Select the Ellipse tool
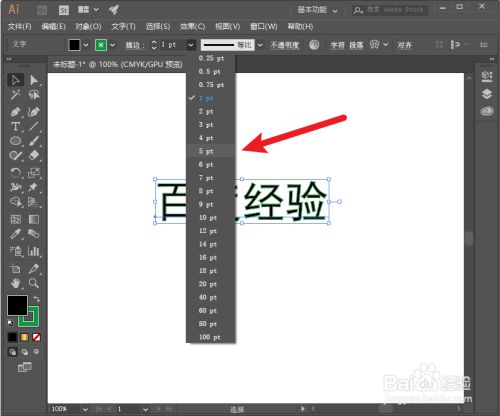The height and width of the screenshot is (416, 500). point(15,141)
